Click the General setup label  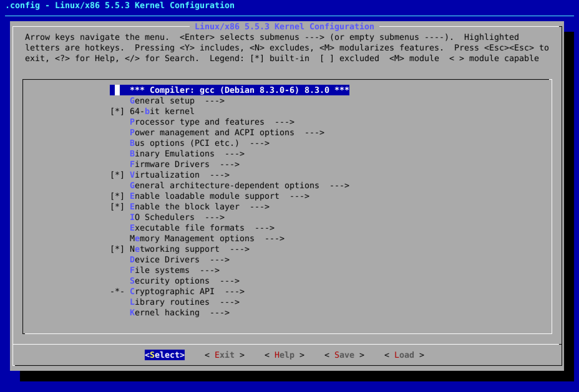162,101
